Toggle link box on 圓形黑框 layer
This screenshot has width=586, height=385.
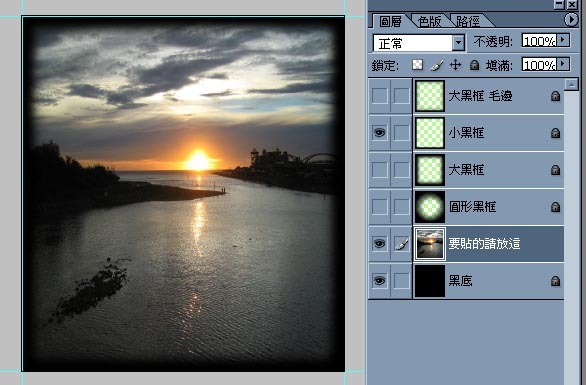point(402,207)
